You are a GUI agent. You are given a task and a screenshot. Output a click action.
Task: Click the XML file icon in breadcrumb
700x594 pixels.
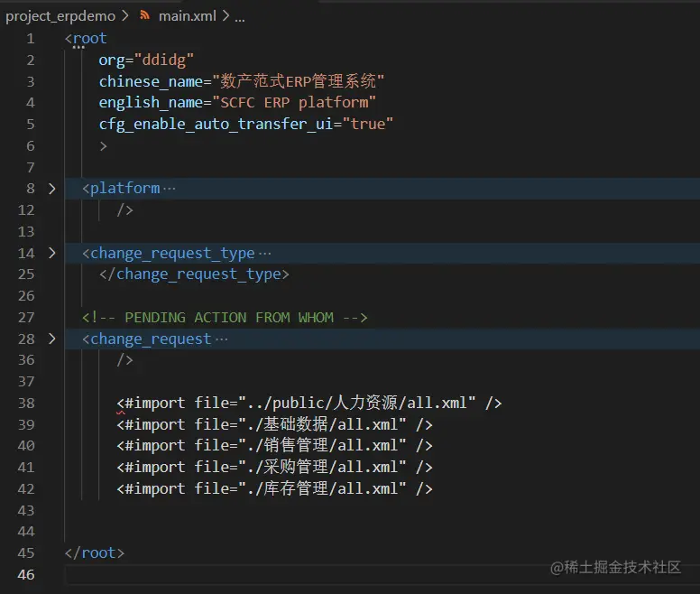(x=145, y=16)
